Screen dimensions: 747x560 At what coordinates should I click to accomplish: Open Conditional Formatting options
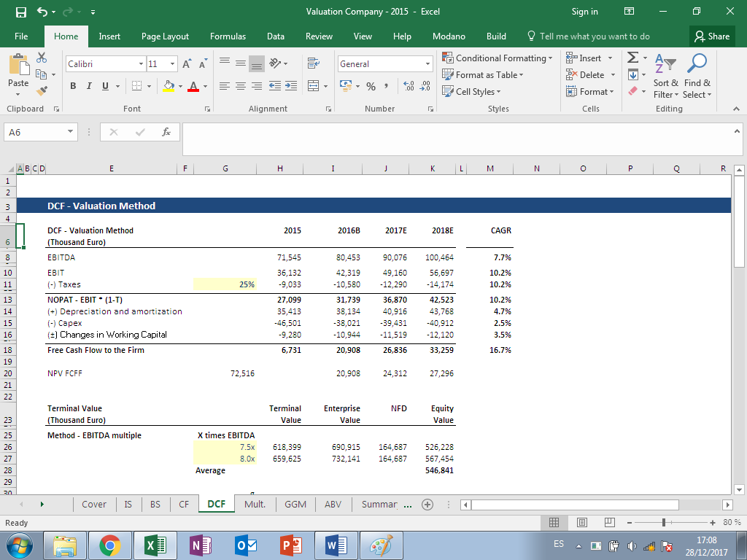(x=498, y=58)
